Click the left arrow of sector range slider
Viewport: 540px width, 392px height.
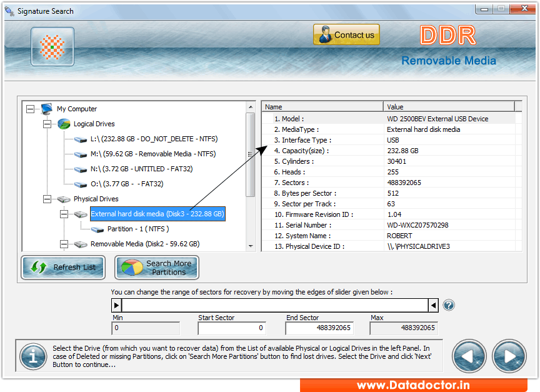tap(116, 305)
